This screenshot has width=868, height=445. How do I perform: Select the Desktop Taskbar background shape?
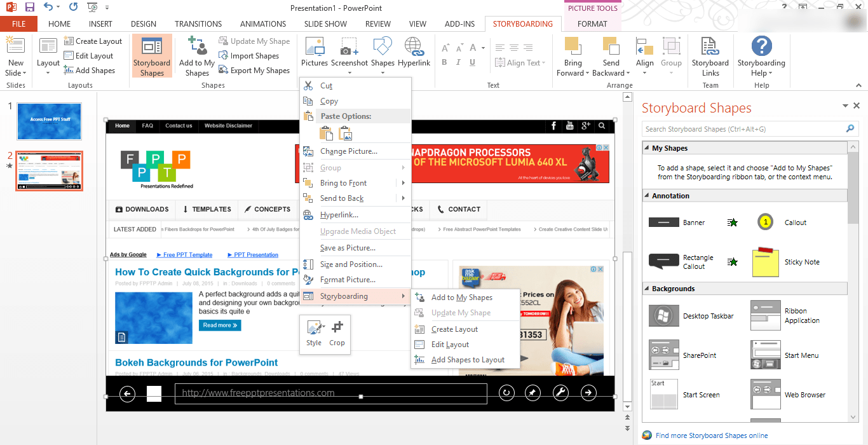(691, 316)
